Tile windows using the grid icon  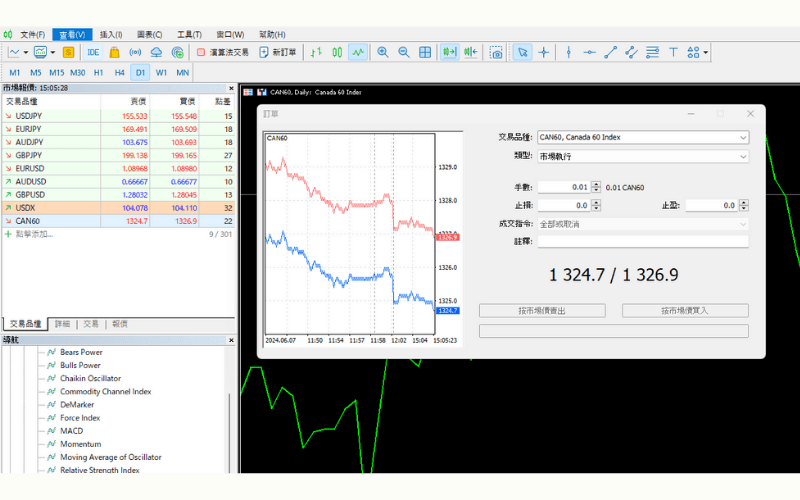coord(424,52)
